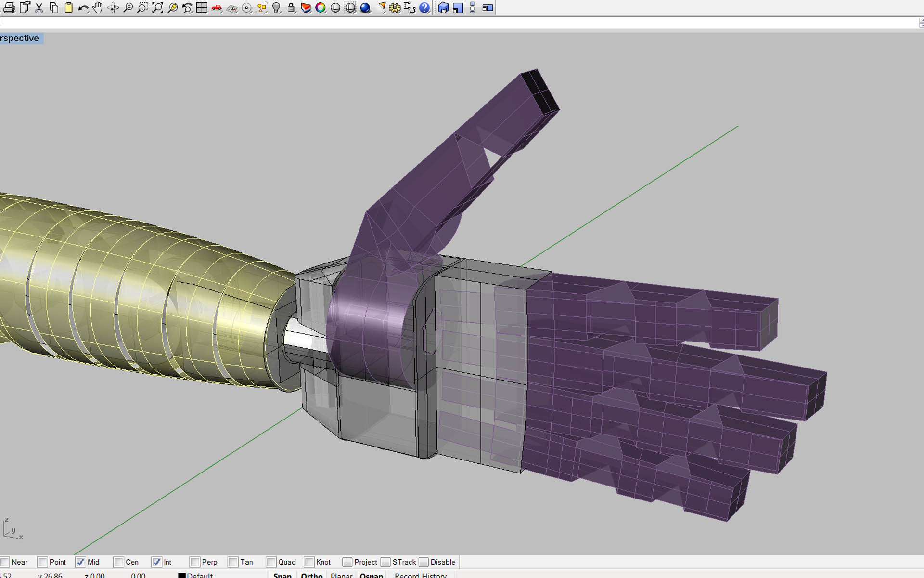The height and width of the screenshot is (578, 924).
Task: Open Options with the gear icon
Action: 395,8
